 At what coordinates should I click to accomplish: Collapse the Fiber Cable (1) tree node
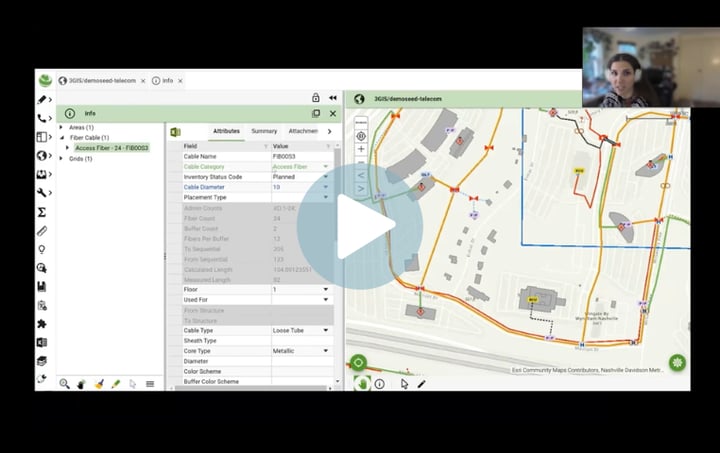pyautogui.click(x=62, y=138)
